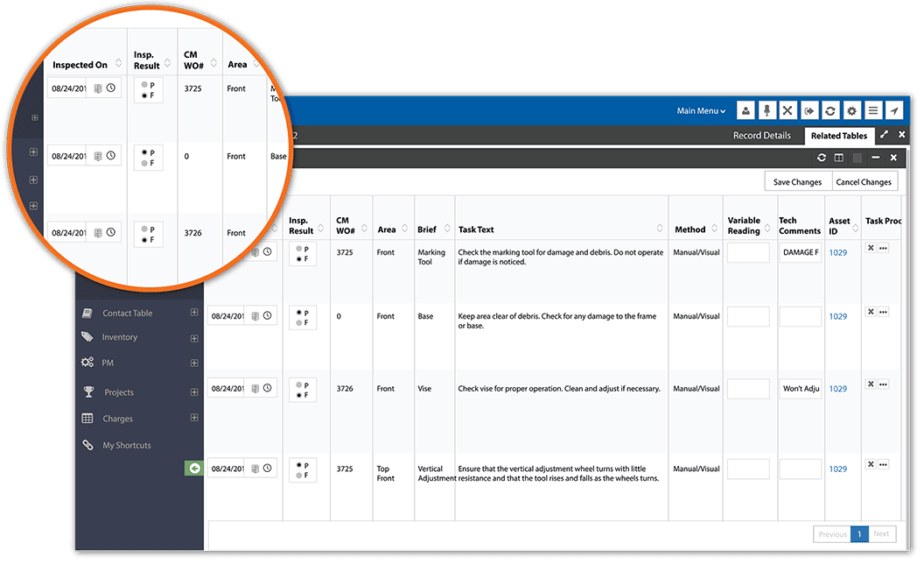Expand the Contact Table sidebar section
924x564 pixels.
point(194,313)
